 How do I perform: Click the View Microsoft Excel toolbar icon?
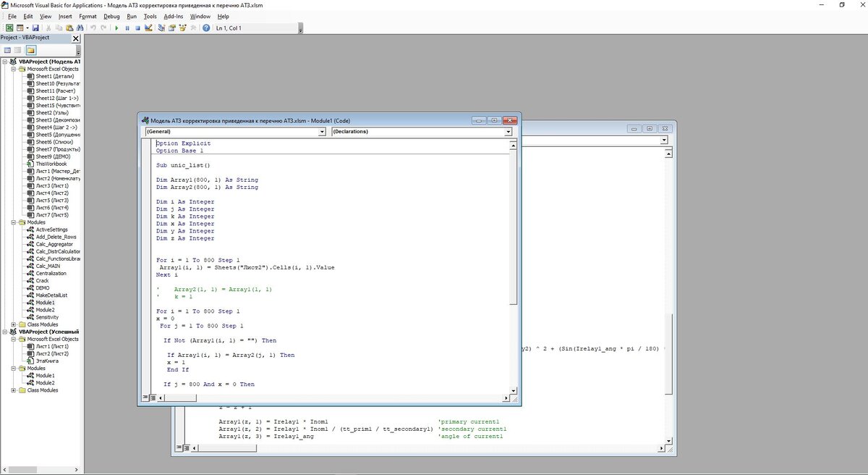pos(9,28)
